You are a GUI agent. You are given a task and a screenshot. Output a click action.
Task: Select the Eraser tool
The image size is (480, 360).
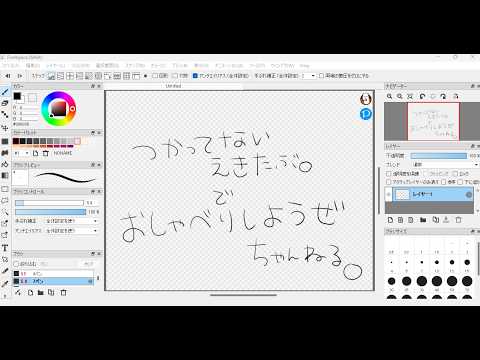pos(5,103)
